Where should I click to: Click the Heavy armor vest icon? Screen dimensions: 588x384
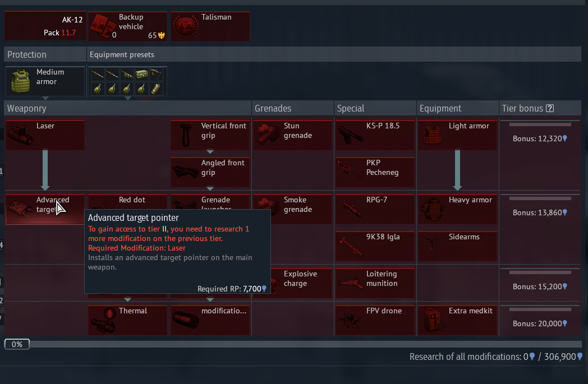tap(433, 209)
